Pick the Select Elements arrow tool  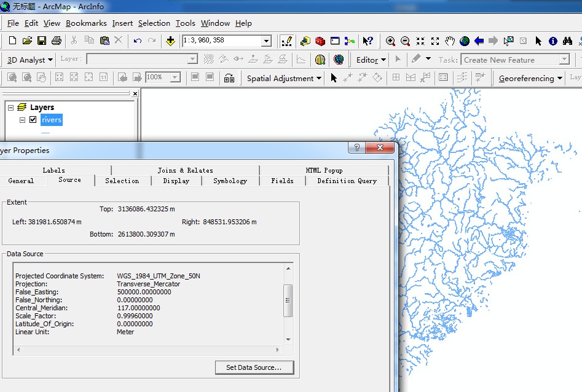click(538, 41)
